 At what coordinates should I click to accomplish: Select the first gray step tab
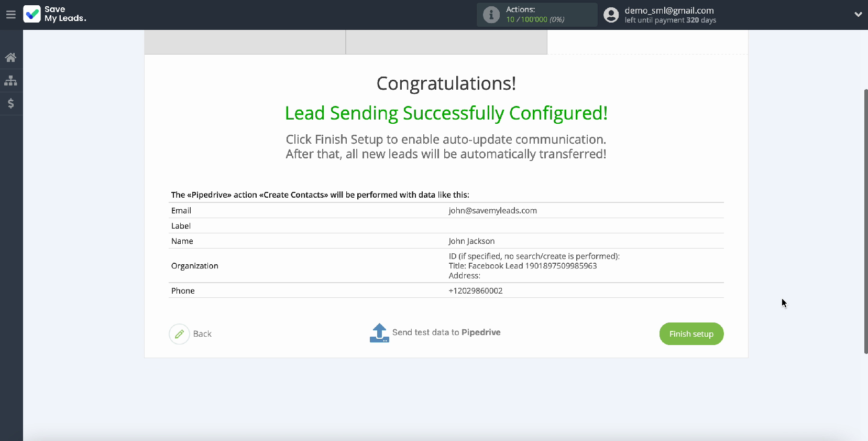coord(245,42)
